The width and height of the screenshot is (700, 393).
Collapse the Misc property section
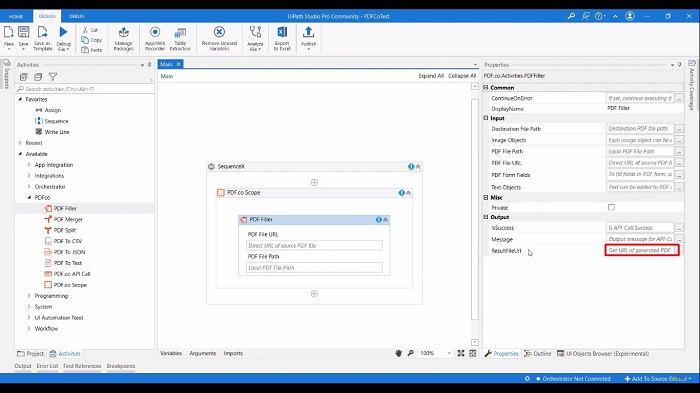click(x=486, y=197)
